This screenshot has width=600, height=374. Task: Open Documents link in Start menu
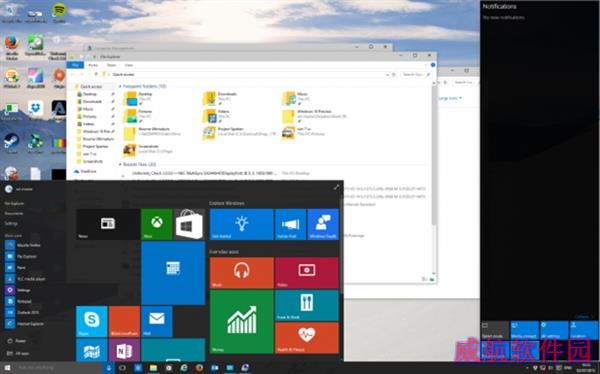[14, 213]
